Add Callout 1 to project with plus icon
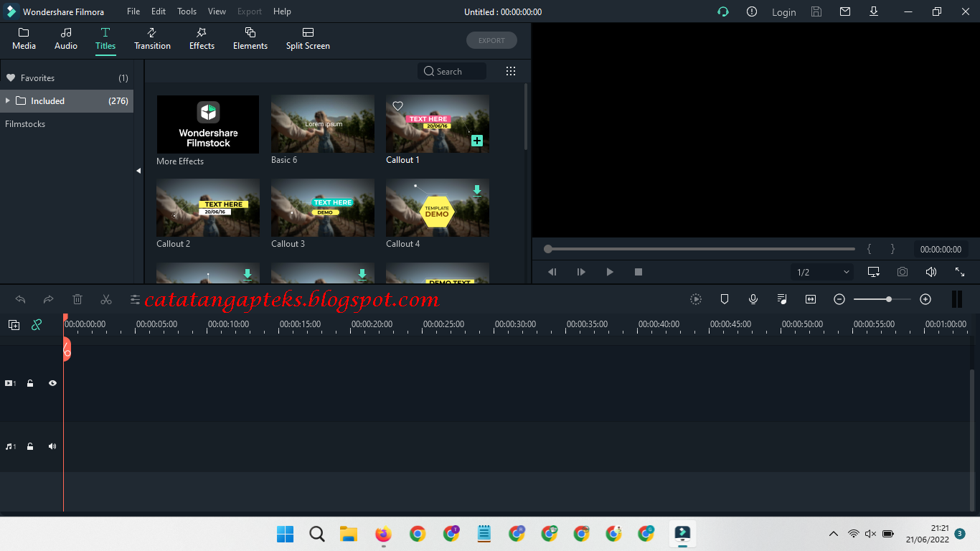This screenshot has height=551, width=980. pyautogui.click(x=477, y=141)
